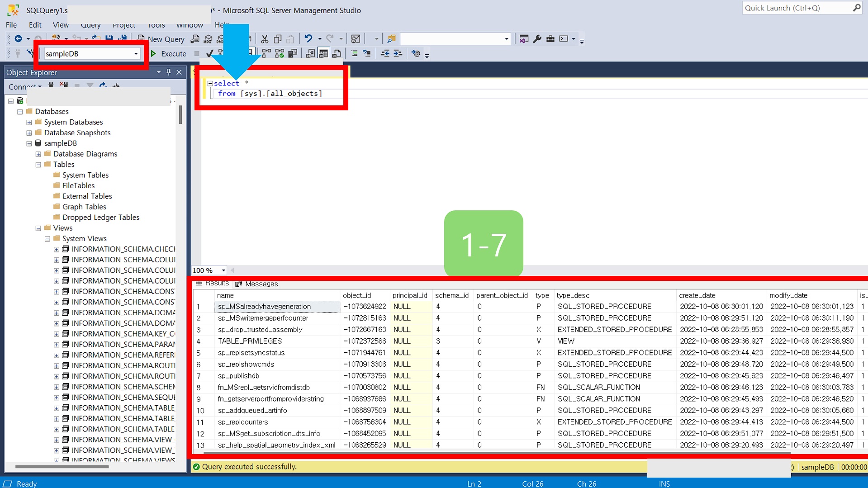868x488 pixels.
Task: Open the Activity Monitor toolbar icon
Action: click(x=356, y=39)
